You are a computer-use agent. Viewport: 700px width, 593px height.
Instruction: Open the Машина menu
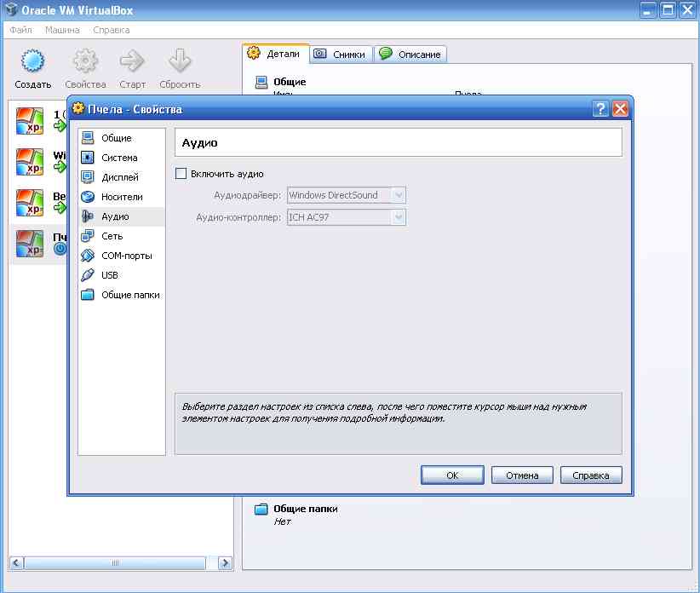click(x=62, y=30)
